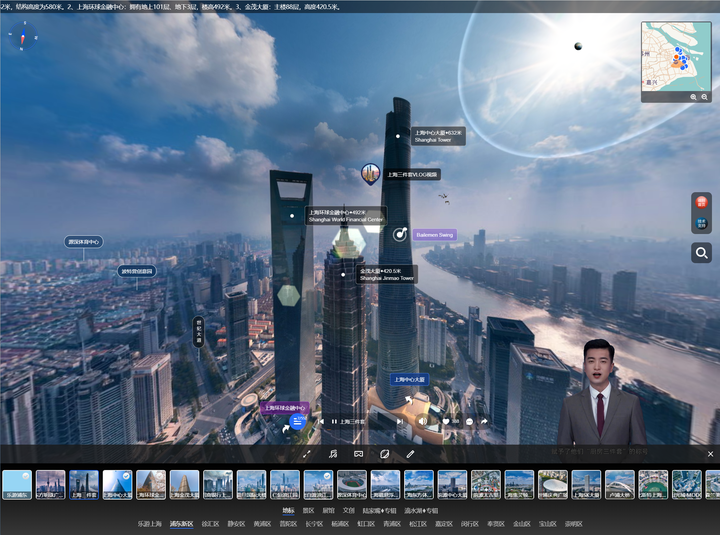This screenshot has height=535, width=720.
Task: Enable VR goggles mode
Action: click(x=359, y=454)
